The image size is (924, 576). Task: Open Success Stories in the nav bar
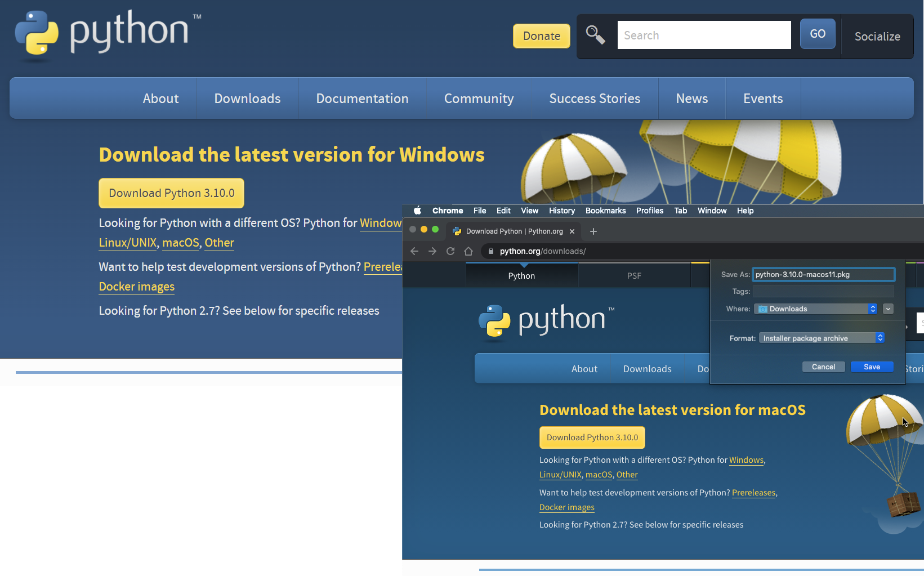click(x=595, y=99)
